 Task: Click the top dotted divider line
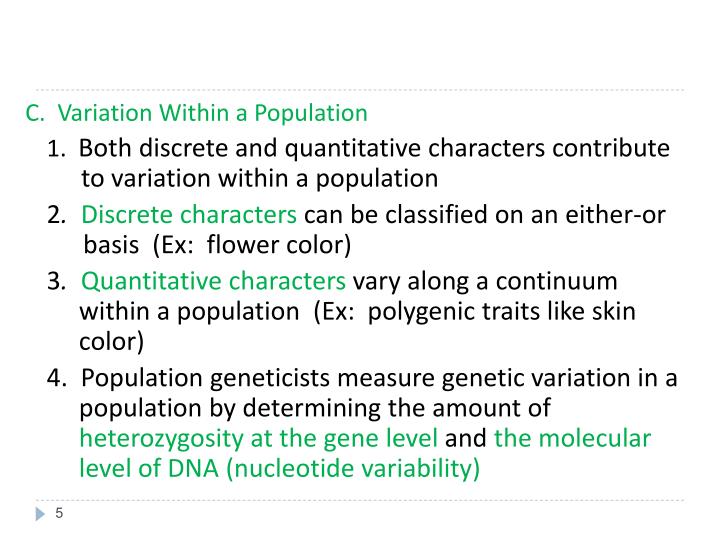point(360,90)
